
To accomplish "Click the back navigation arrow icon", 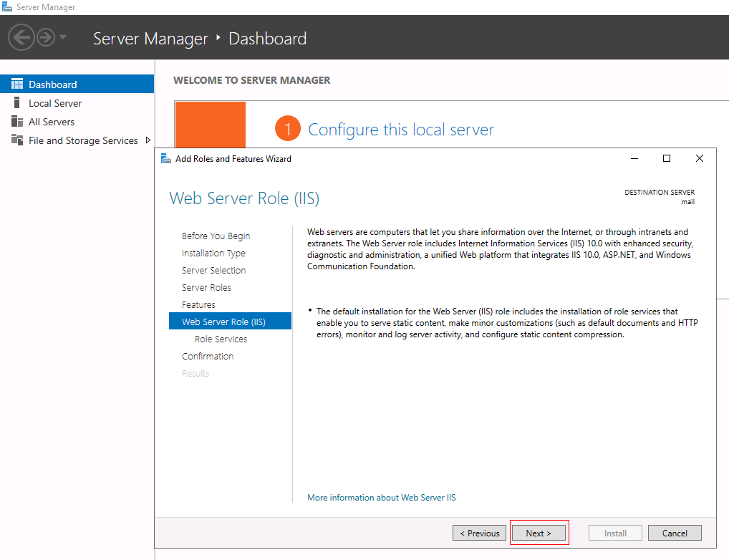I will [x=21, y=37].
